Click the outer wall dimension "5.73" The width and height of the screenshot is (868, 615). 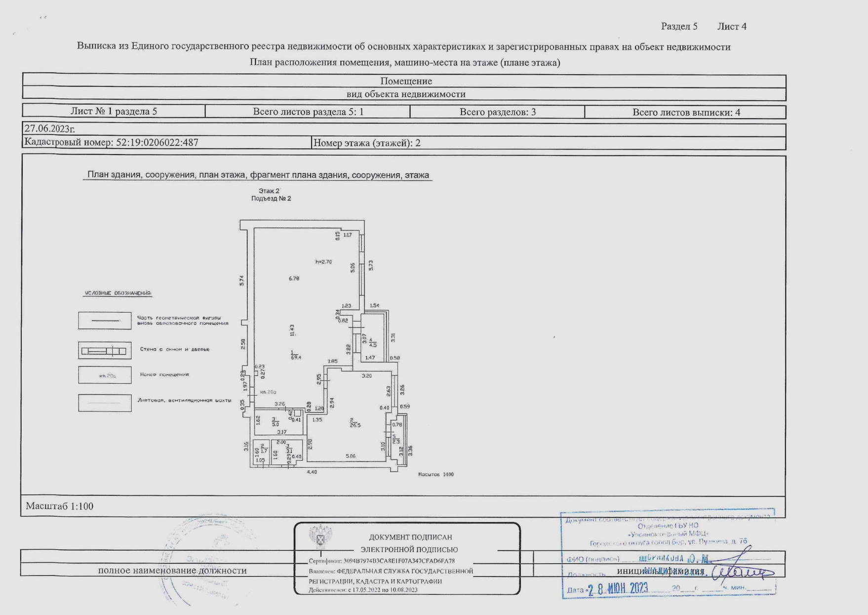pos(371,265)
